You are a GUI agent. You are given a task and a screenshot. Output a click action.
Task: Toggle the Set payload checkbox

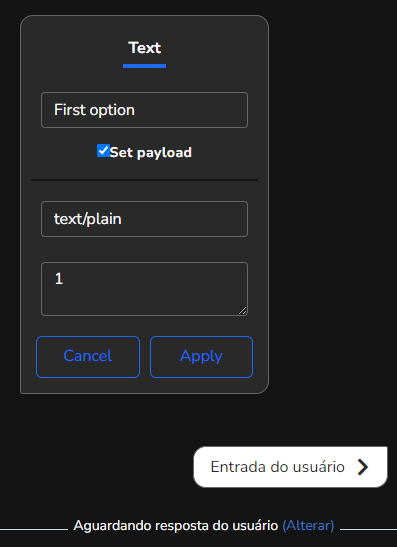(103, 151)
